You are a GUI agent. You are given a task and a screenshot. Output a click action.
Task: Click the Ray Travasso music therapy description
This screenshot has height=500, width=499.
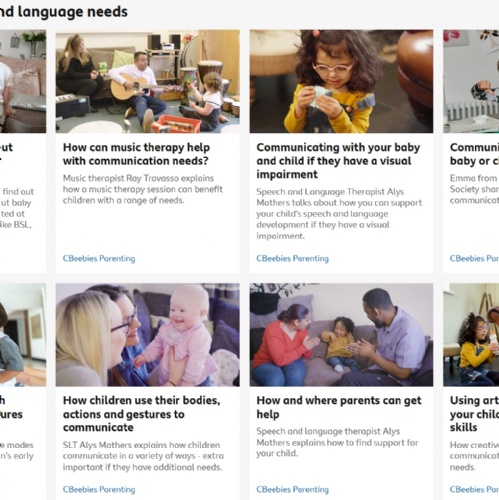pyautogui.click(x=143, y=189)
